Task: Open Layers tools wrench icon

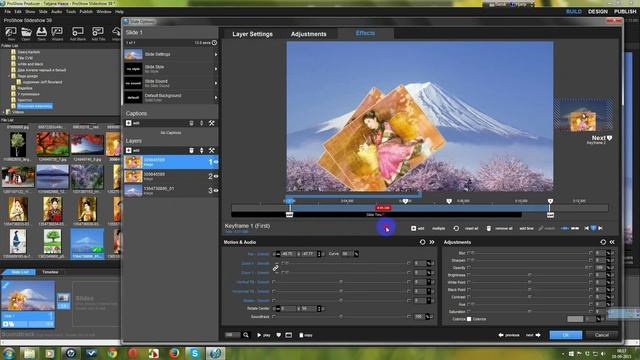Action: pyautogui.click(x=211, y=150)
